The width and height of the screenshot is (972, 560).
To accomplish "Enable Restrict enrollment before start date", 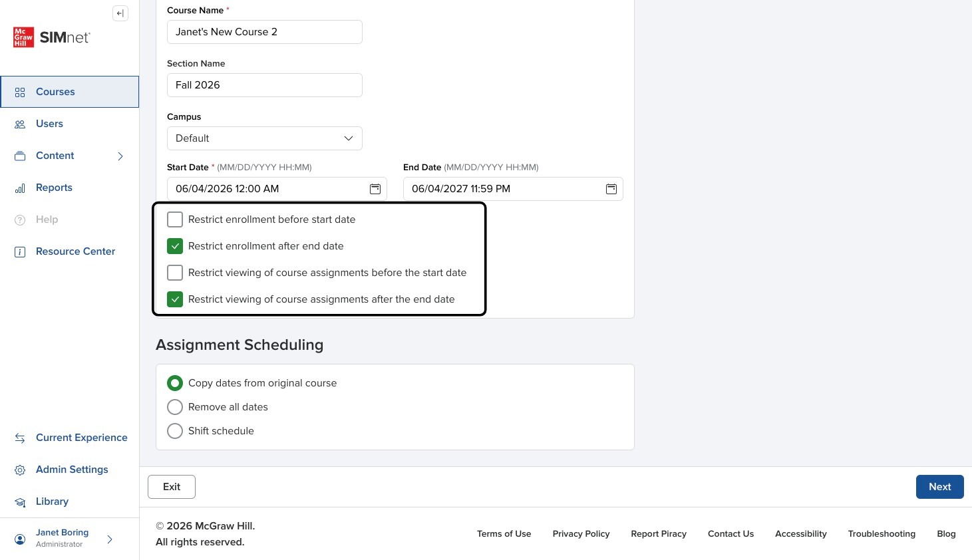I will point(175,219).
